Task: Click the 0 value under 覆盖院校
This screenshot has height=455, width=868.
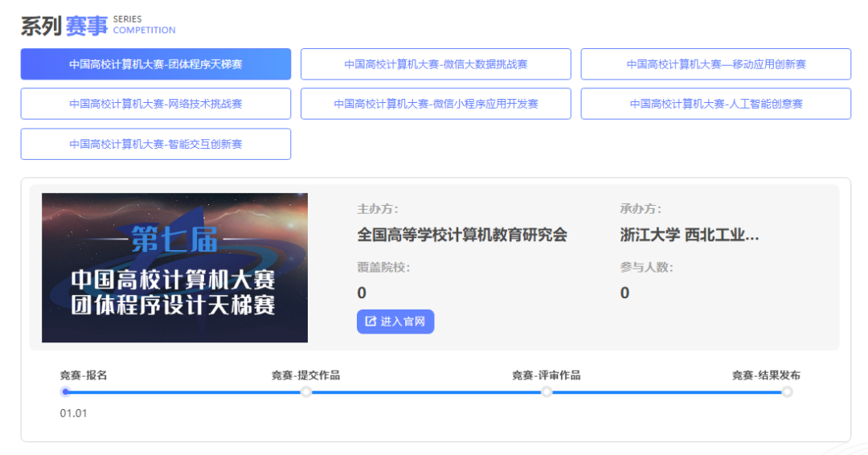Action: (362, 293)
